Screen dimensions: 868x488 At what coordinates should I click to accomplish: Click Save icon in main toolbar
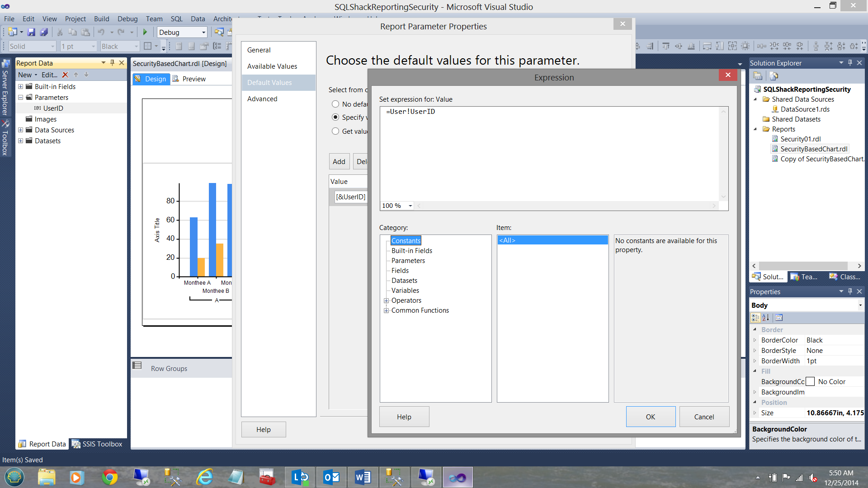31,32
